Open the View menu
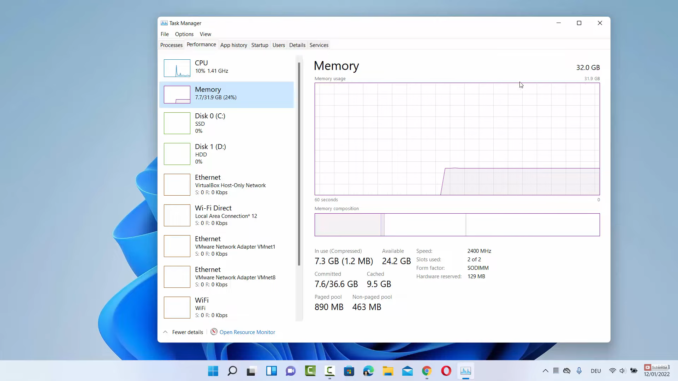678x381 pixels. (x=205, y=34)
